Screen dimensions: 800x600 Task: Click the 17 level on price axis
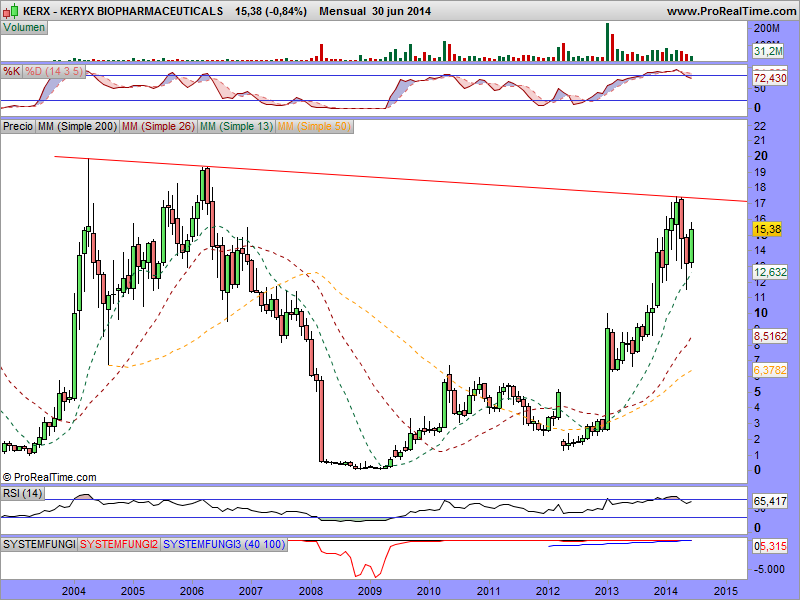click(x=760, y=204)
